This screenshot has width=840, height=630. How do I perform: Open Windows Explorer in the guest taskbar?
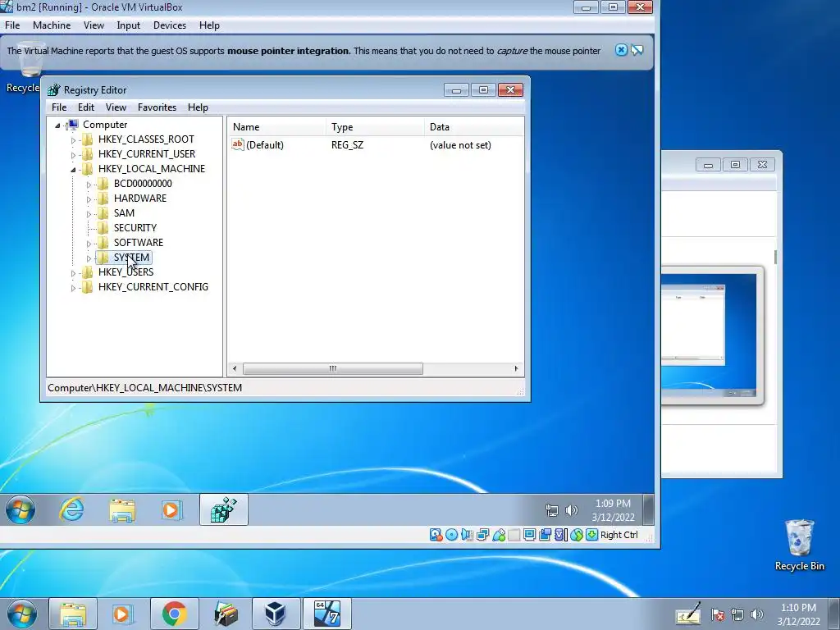point(122,509)
